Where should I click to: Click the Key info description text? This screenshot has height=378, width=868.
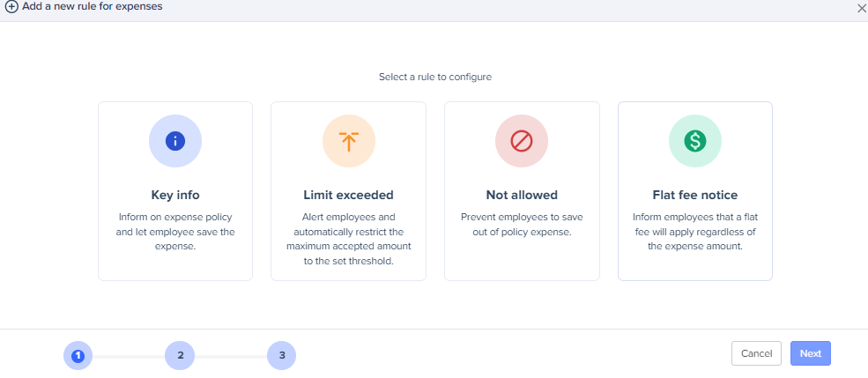175,232
